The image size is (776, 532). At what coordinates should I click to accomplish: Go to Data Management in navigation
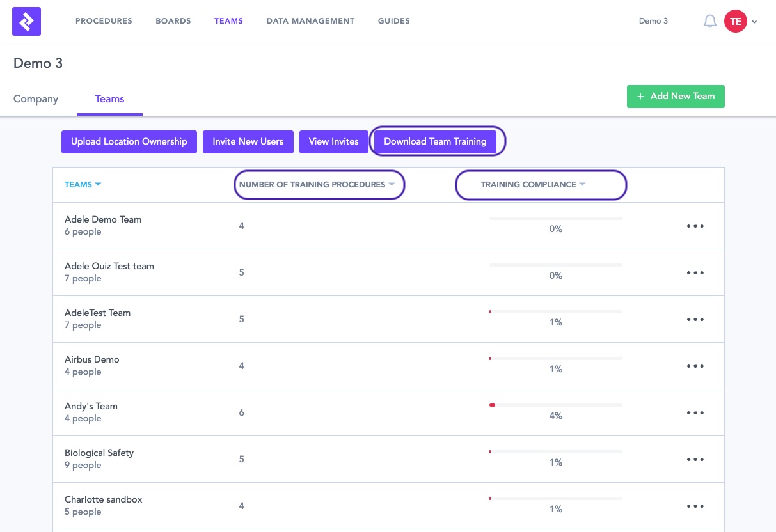(310, 21)
